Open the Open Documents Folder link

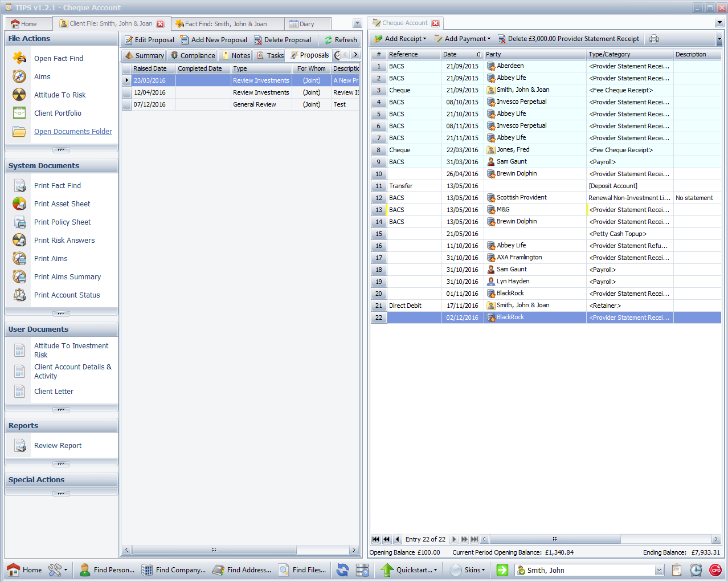[x=73, y=132]
